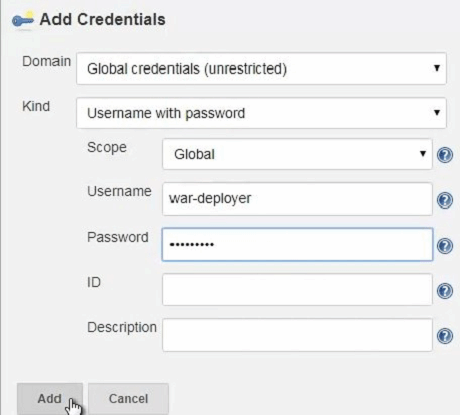Expand the Domain dropdown
The height and width of the screenshot is (415, 460).
click(x=261, y=69)
